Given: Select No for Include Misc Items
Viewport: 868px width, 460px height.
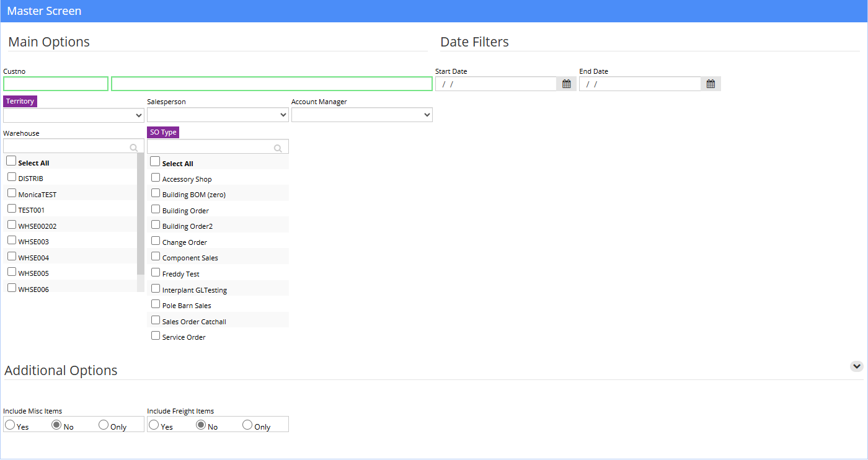Looking at the screenshot, I should [56, 425].
